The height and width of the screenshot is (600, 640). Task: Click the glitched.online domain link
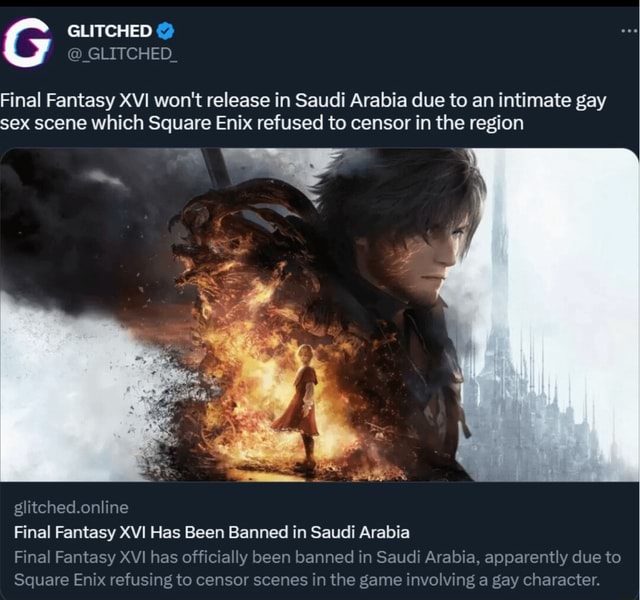pyautogui.click(x=71, y=507)
